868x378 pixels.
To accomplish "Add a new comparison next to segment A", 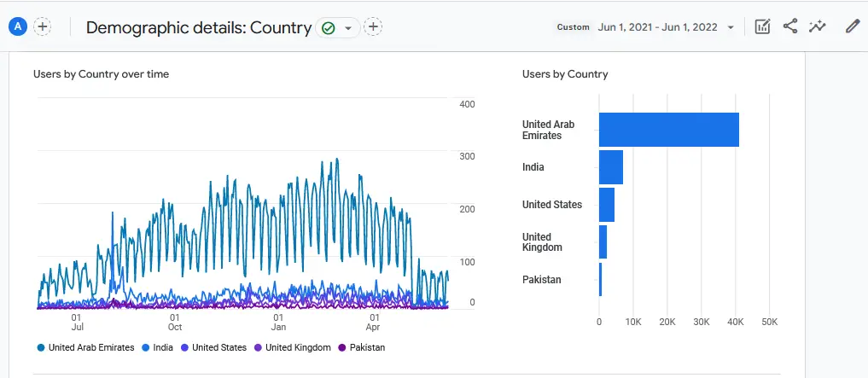I will click(x=43, y=26).
